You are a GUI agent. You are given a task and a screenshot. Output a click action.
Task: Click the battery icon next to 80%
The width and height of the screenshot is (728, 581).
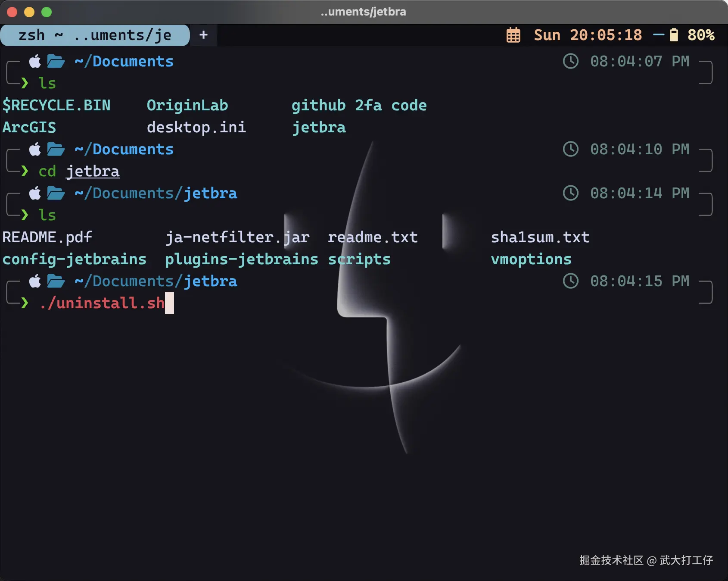click(674, 35)
